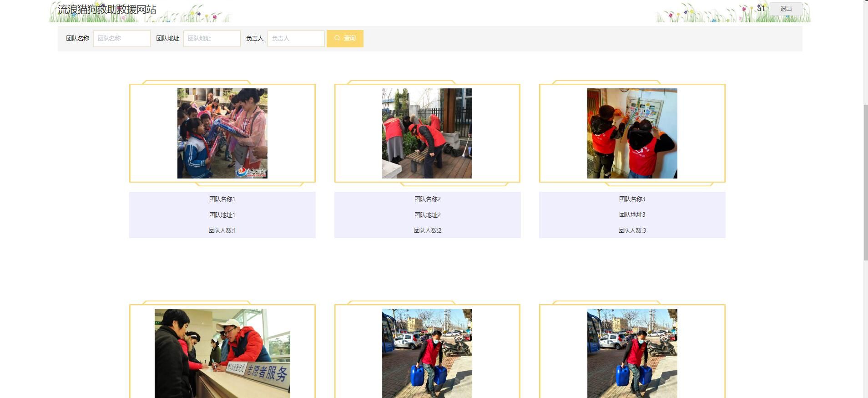Open the 流浪猫狗救助救援网站 site title
This screenshot has width=868, height=398.
pos(107,10)
